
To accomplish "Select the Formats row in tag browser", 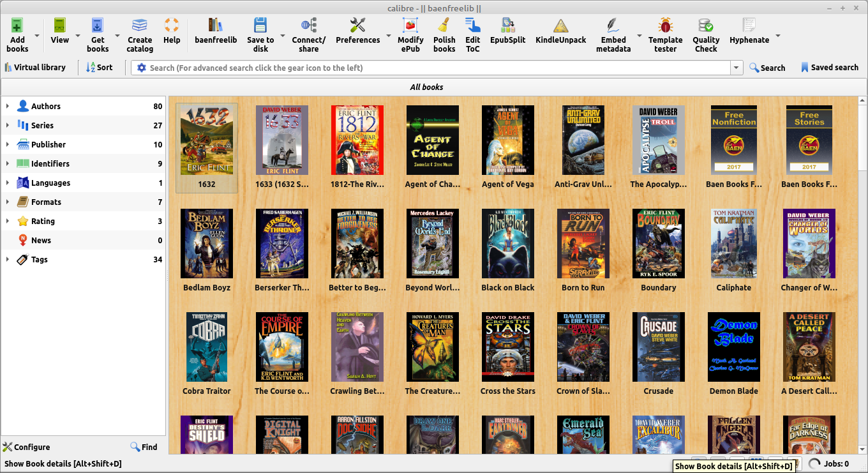I will [x=83, y=202].
